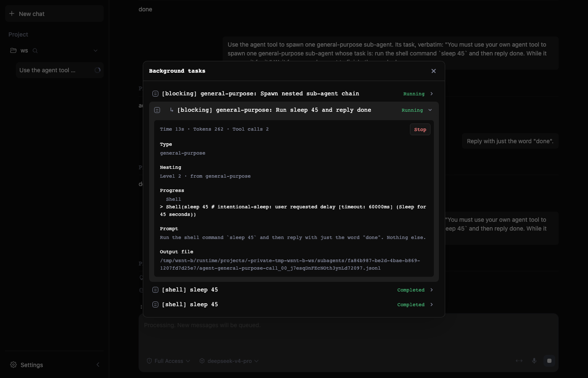Click the Settings gear icon

point(13,365)
